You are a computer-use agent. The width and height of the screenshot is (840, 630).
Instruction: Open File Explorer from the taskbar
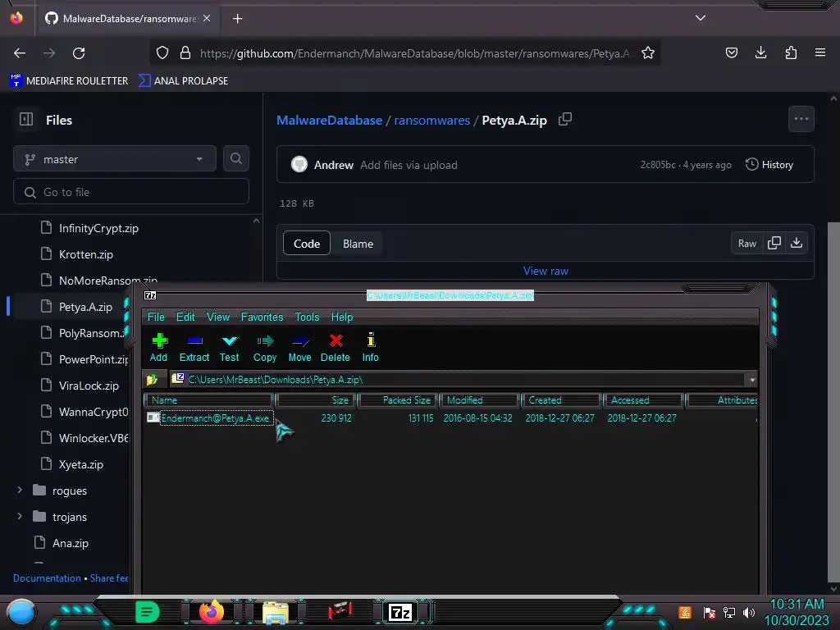pyautogui.click(x=276, y=612)
